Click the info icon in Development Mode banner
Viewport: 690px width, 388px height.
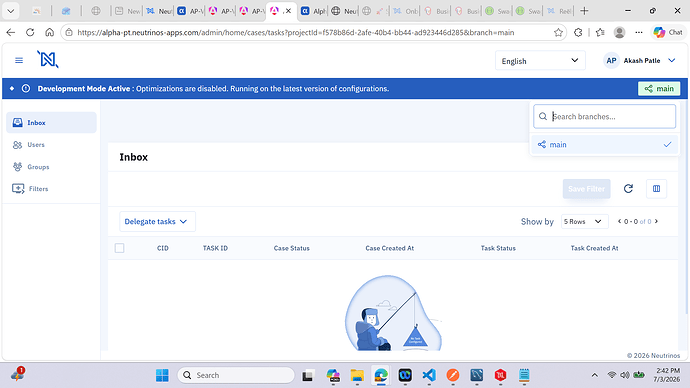26,88
